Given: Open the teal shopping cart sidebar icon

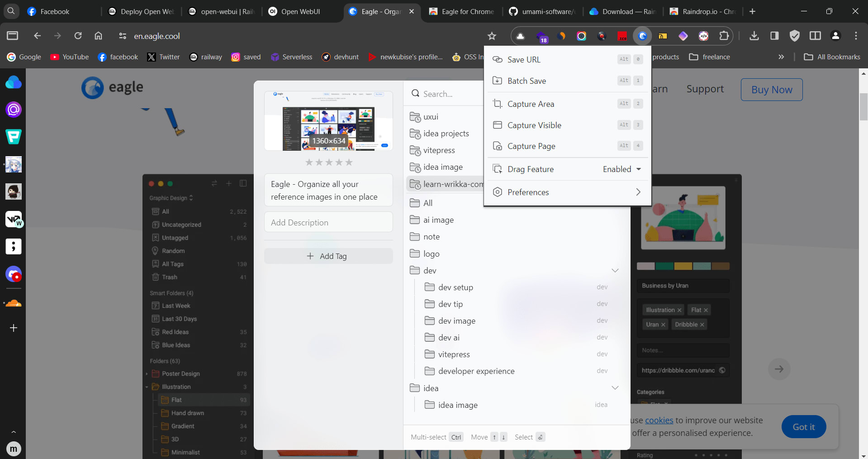Looking at the screenshot, I should pos(14,137).
